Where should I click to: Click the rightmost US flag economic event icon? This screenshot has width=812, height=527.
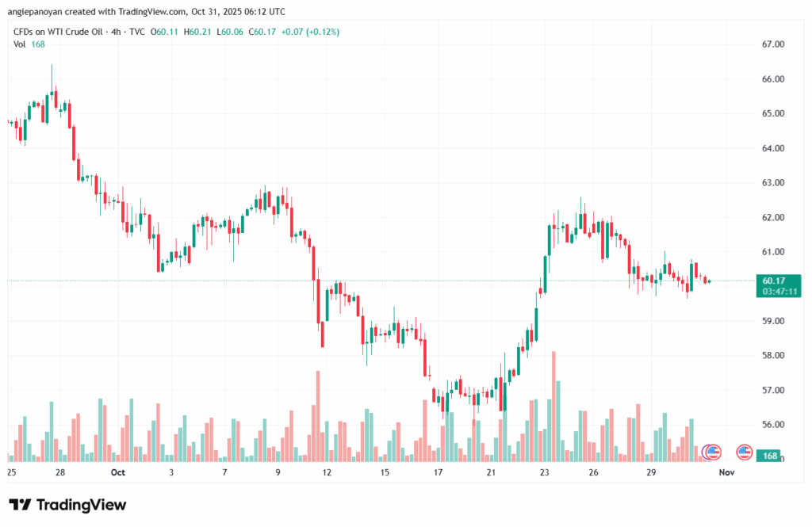(x=744, y=453)
